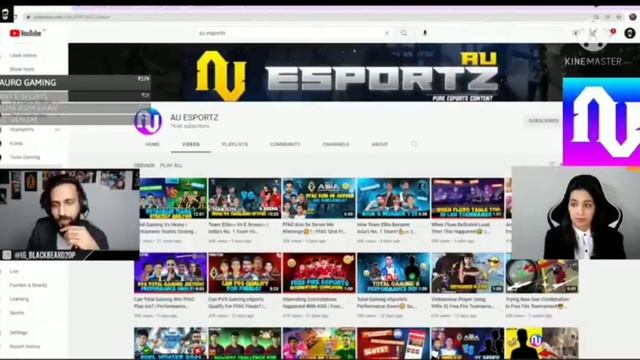The image size is (640, 360).
Task: Open 'How Team Elite Became Asia's No. 1' title
Action: [x=387, y=228]
